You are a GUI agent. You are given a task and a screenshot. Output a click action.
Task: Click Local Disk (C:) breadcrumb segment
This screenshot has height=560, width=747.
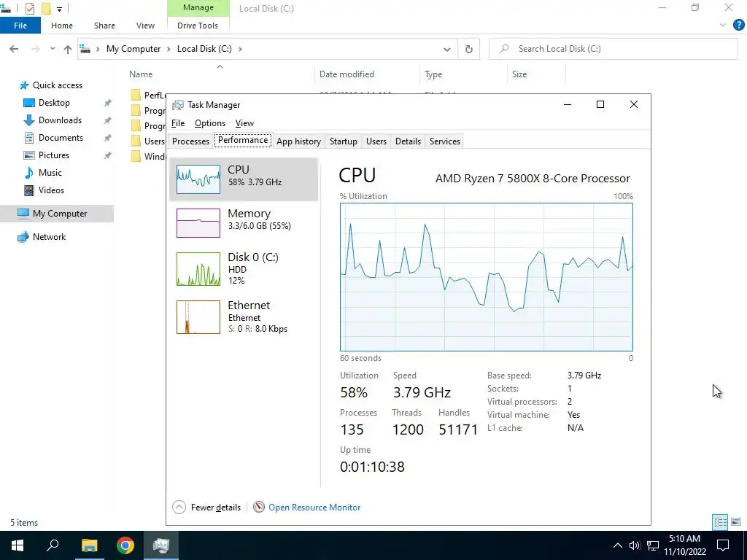pos(204,49)
